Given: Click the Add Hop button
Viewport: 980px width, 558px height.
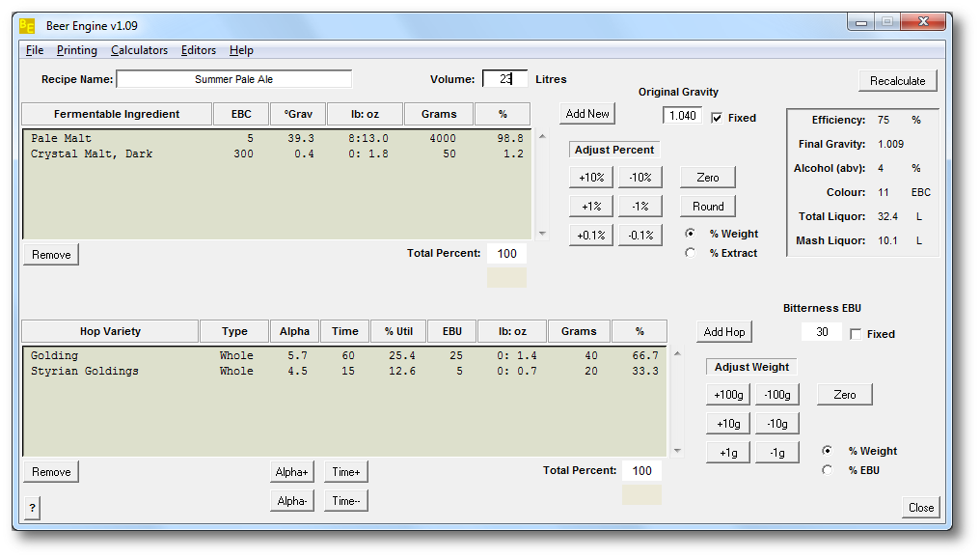Looking at the screenshot, I should coord(723,331).
